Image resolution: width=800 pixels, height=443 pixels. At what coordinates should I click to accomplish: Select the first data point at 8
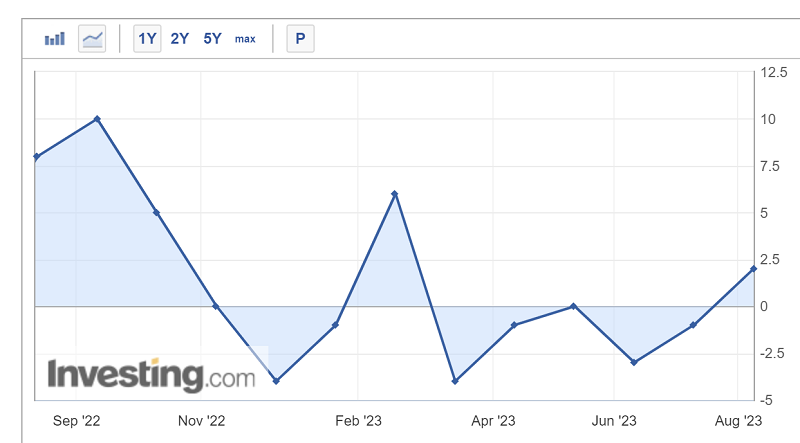[x=36, y=156]
